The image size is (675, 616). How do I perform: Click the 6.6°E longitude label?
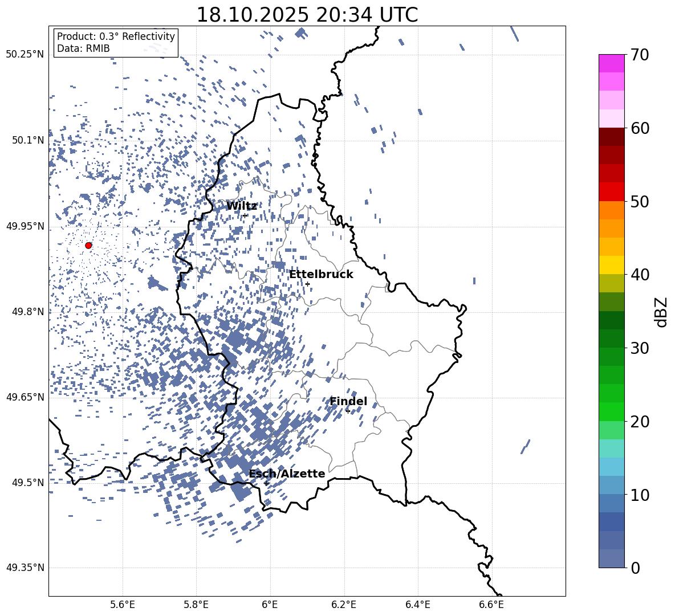point(491,605)
